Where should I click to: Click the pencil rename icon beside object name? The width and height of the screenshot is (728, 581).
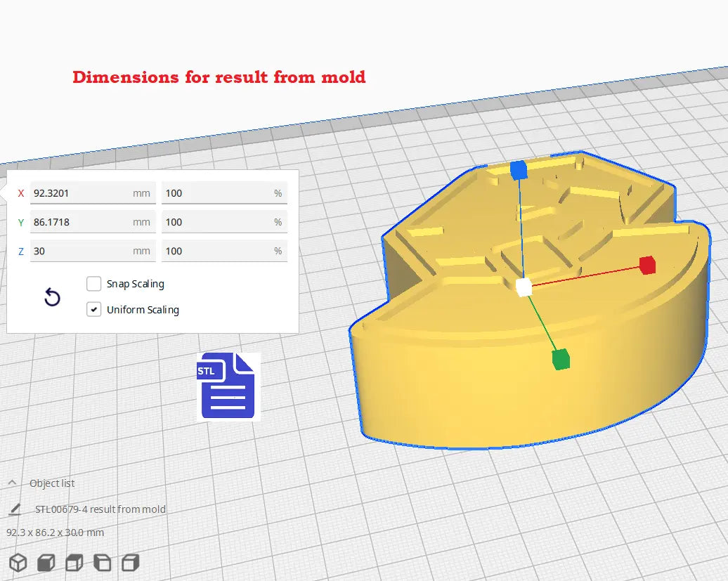point(15,509)
